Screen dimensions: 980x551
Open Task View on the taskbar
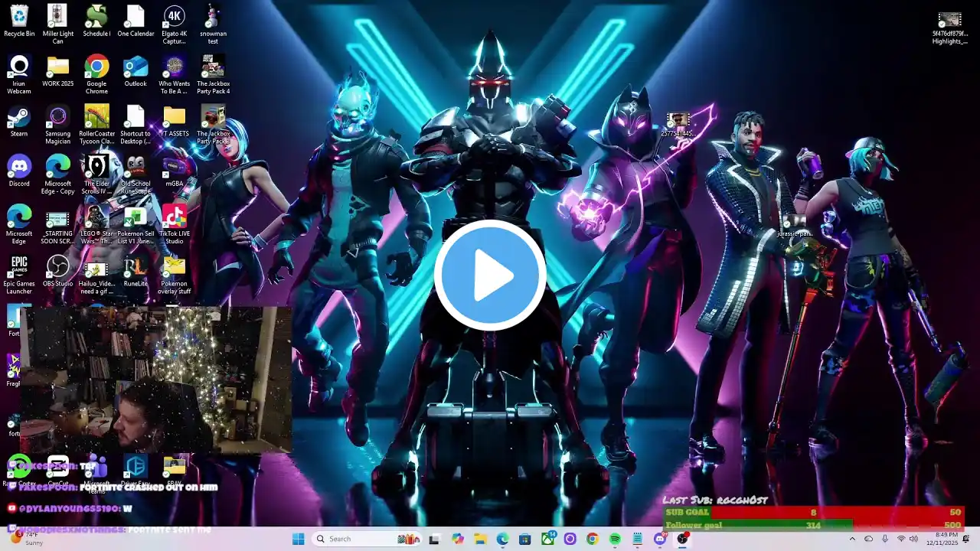(x=434, y=539)
